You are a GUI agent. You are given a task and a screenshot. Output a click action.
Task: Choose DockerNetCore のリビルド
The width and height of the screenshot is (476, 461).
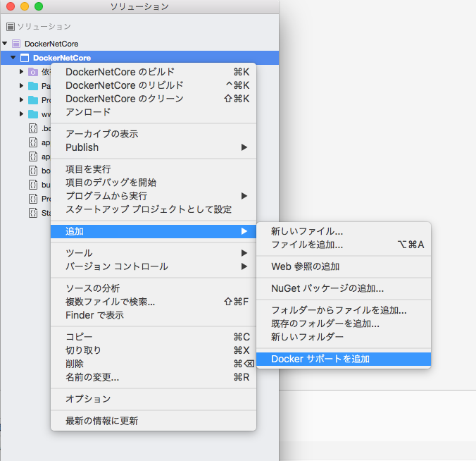pyautogui.click(x=154, y=85)
